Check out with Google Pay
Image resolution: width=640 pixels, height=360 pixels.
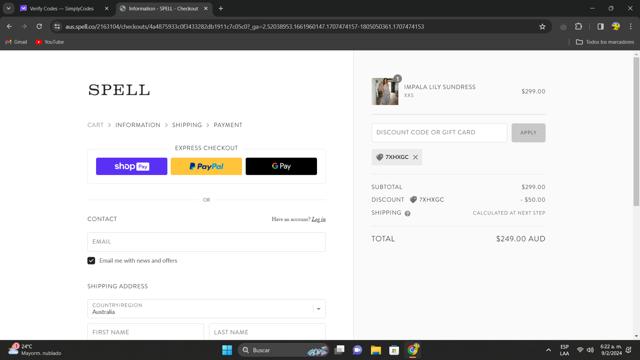tap(281, 166)
